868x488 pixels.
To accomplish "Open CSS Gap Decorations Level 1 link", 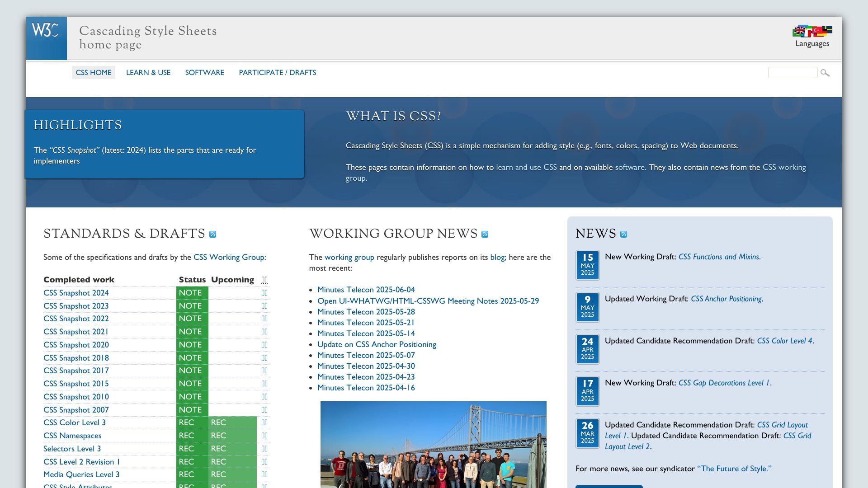I will (724, 383).
